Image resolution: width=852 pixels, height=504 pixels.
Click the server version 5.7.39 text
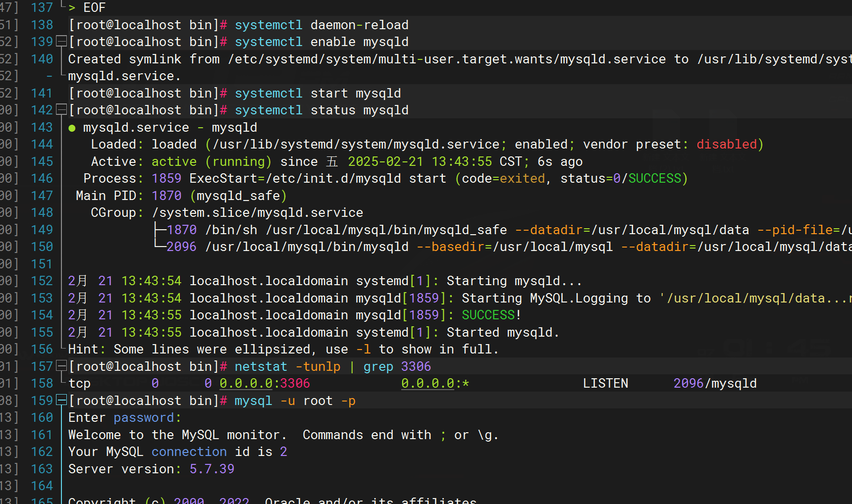pos(212,469)
